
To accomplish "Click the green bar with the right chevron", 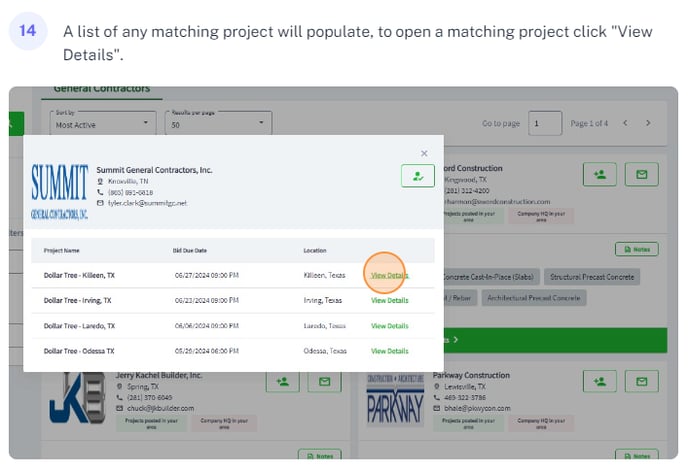I will tap(555, 340).
